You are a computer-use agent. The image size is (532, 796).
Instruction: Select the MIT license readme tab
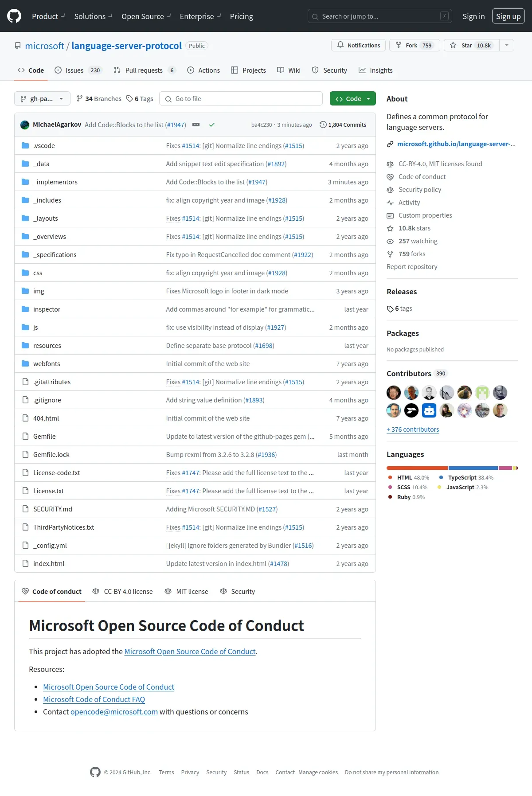pyautogui.click(x=186, y=592)
